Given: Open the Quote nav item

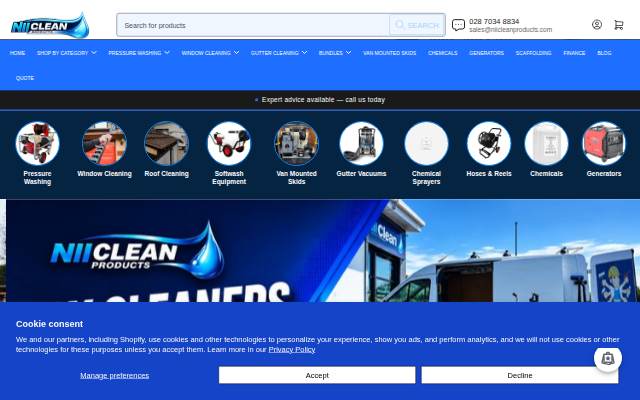Looking at the screenshot, I should click(25, 78).
